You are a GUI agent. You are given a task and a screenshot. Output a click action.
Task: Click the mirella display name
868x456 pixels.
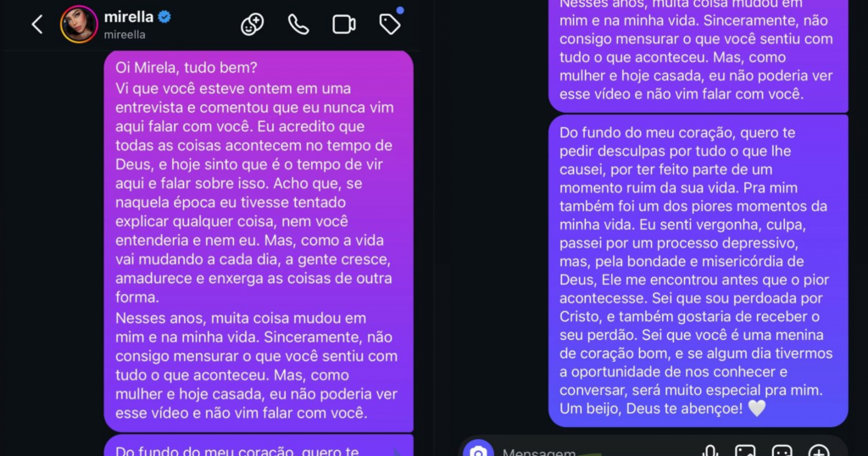click(x=129, y=17)
